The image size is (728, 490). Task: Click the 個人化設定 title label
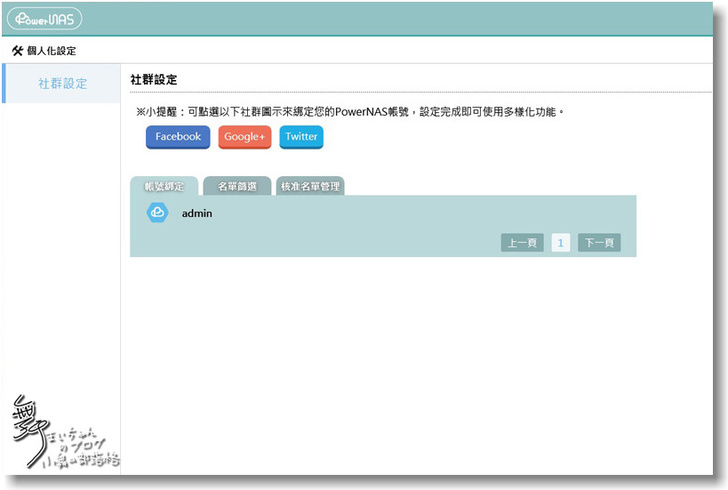coord(51,51)
